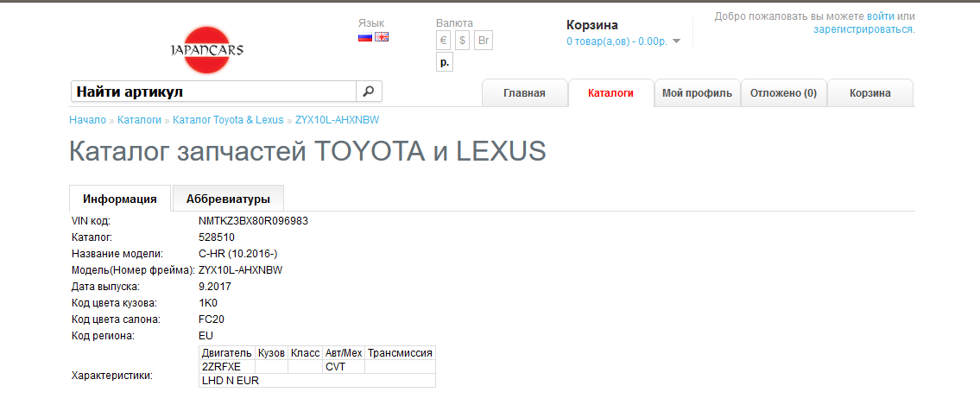Click the Корзина cart heading

591,25
